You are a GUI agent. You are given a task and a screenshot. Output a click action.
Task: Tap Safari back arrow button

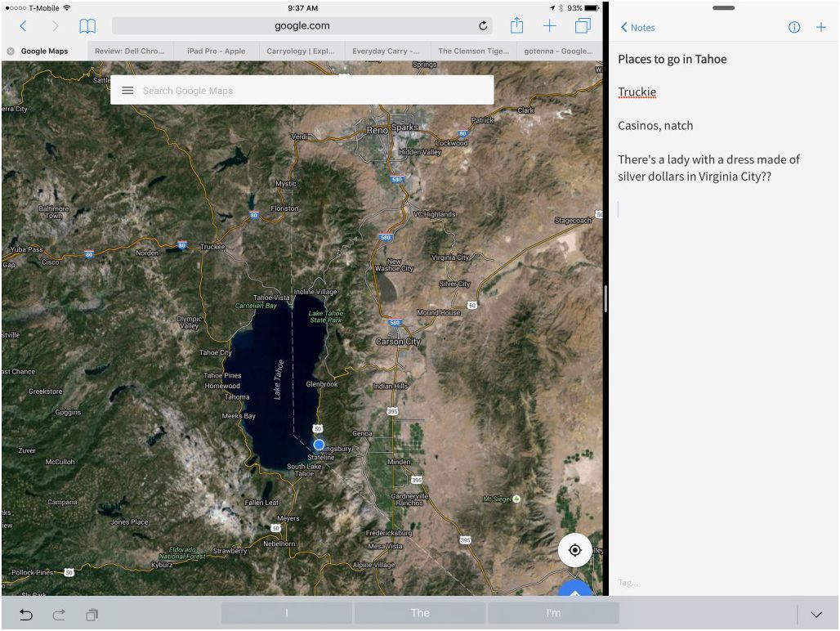tap(23, 26)
